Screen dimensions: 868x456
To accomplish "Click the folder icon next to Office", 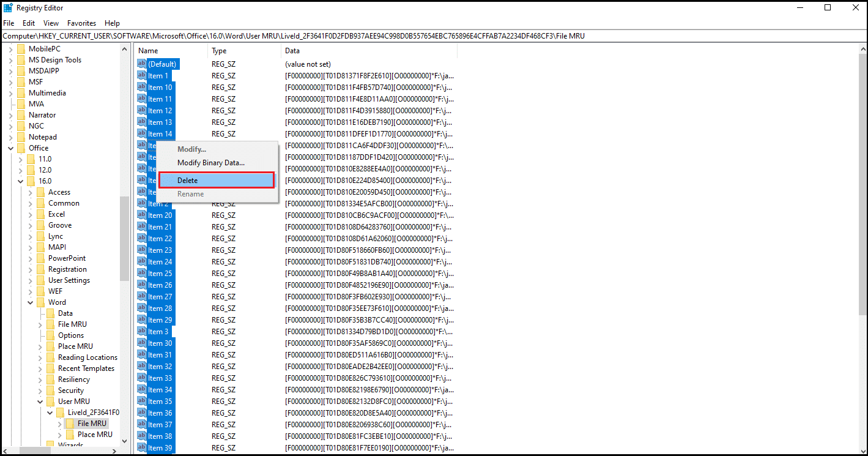I will pyautogui.click(x=21, y=148).
